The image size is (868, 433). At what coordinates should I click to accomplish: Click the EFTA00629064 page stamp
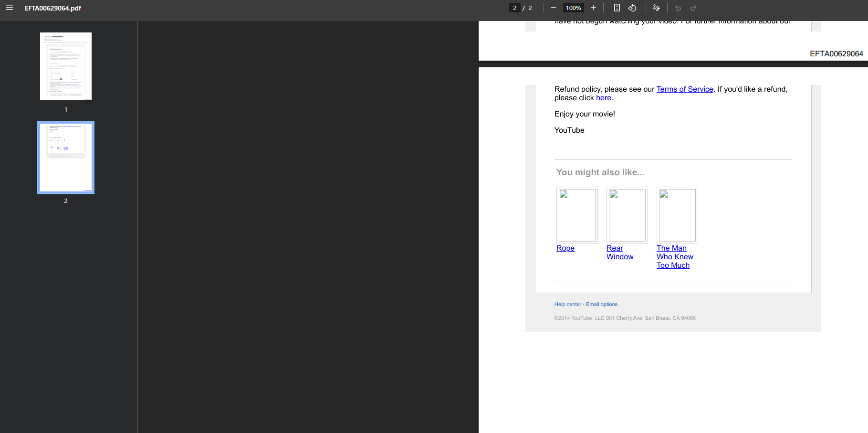[837, 54]
